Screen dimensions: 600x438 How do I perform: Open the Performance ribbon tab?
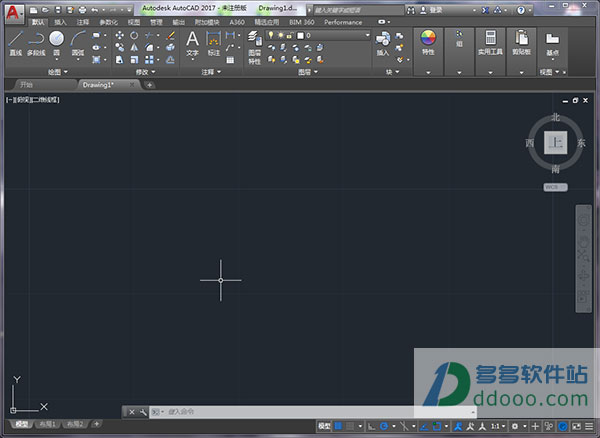[x=343, y=22]
